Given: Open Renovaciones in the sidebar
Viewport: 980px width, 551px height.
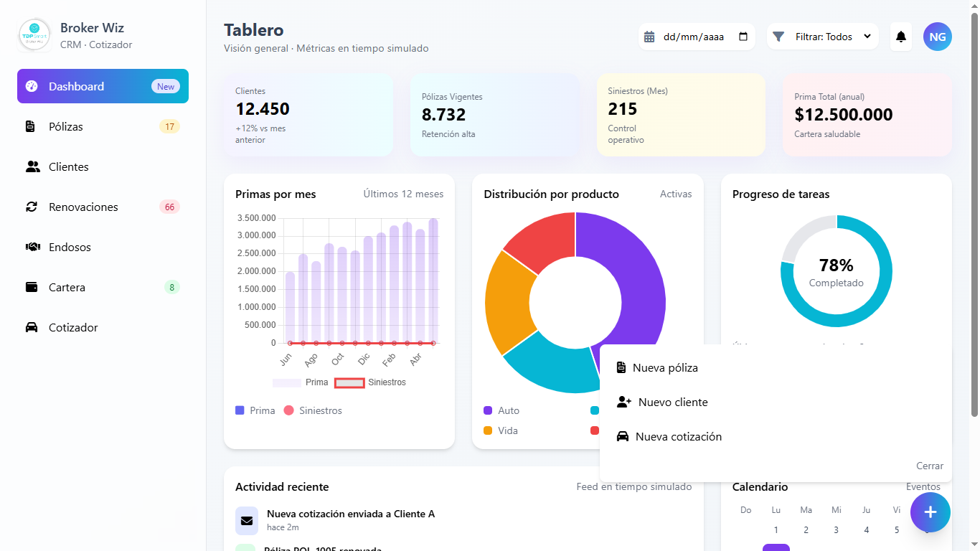Looking at the screenshot, I should [x=83, y=207].
